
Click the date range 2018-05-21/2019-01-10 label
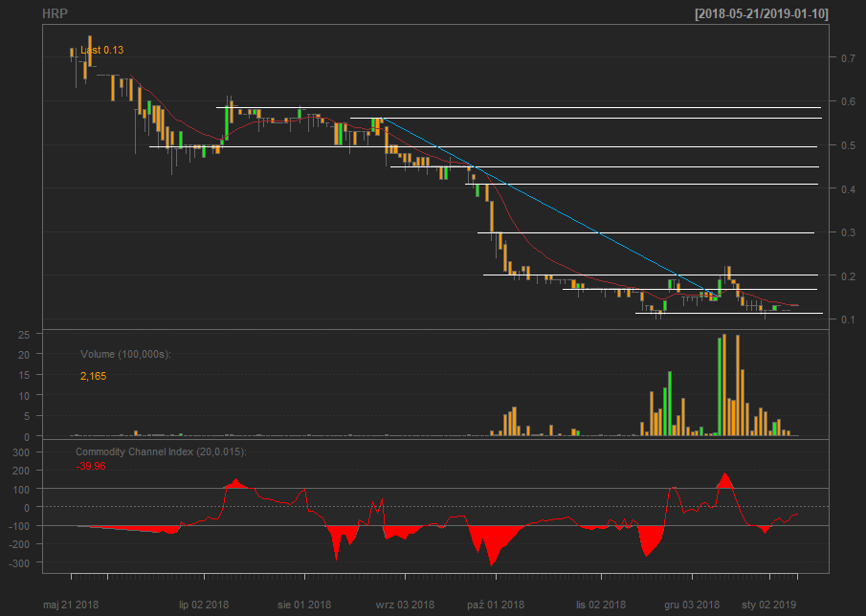coord(762,13)
